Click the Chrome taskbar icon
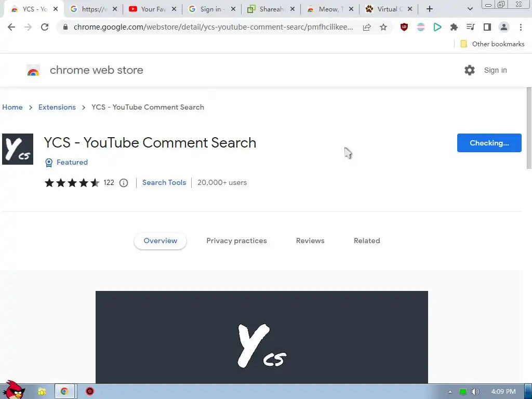 (64, 392)
